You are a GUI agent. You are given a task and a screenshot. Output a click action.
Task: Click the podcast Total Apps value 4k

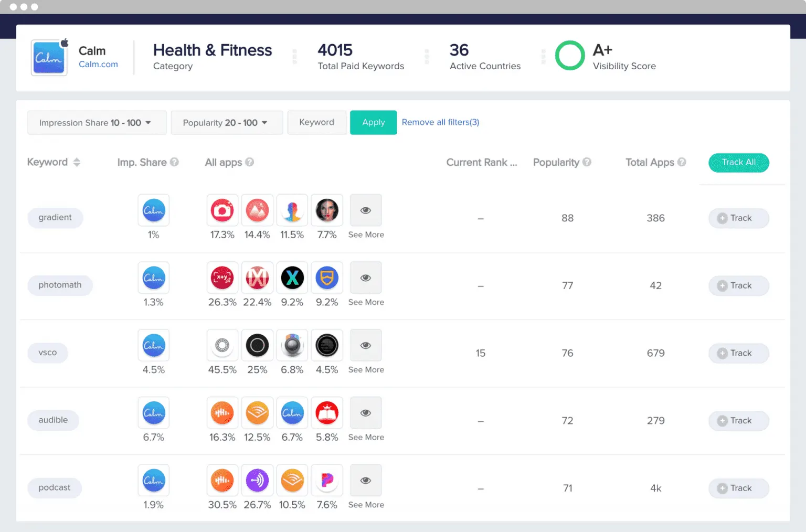click(x=656, y=488)
